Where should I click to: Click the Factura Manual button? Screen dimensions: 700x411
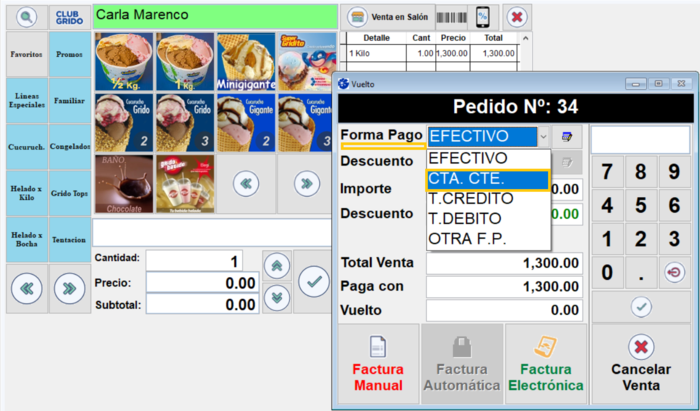coord(378,365)
